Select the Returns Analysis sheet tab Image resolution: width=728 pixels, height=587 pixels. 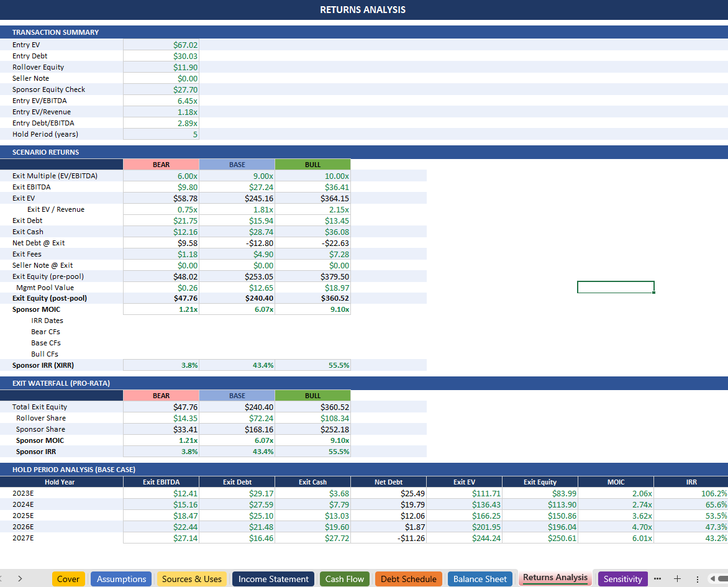(x=555, y=578)
